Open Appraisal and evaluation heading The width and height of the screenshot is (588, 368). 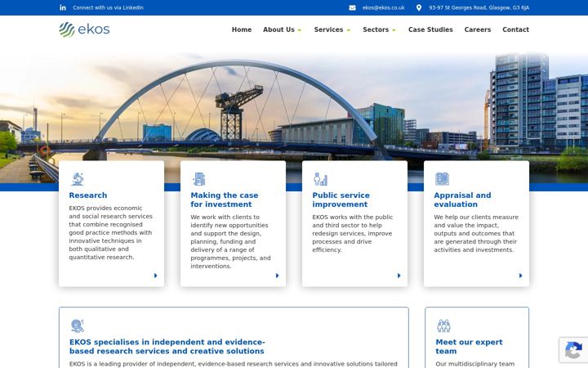(x=462, y=200)
